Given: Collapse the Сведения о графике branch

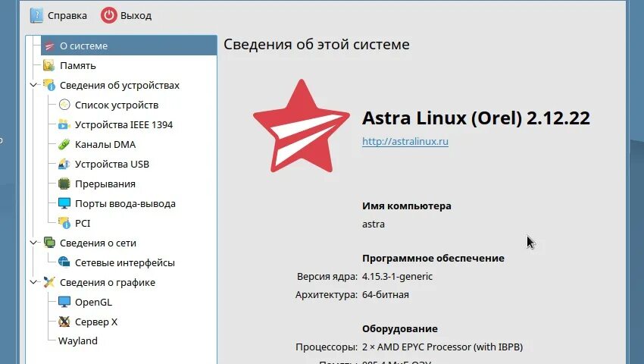Looking at the screenshot, I should click(33, 282).
